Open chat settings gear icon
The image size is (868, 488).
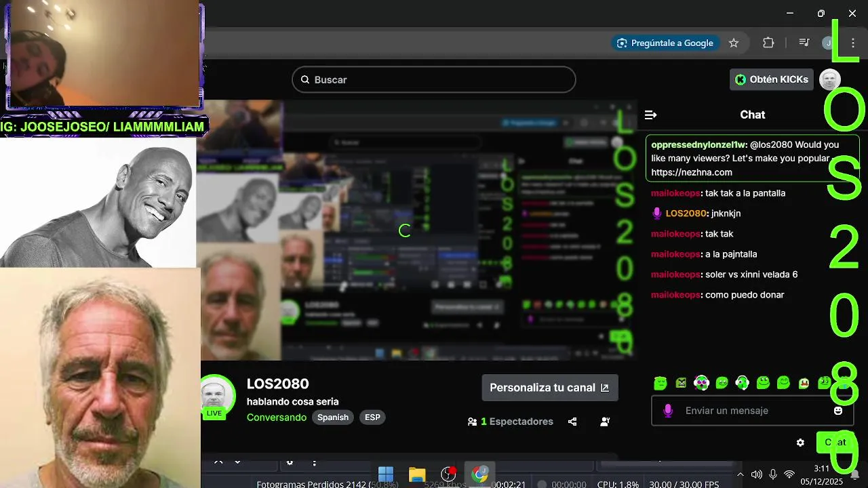point(800,443)
